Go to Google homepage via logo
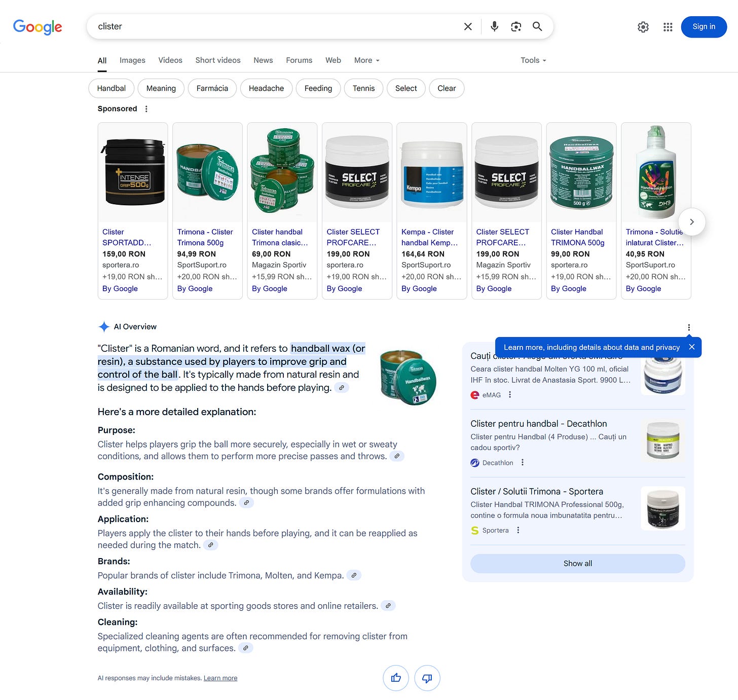 pyautogui.click(x=38, y=26)
